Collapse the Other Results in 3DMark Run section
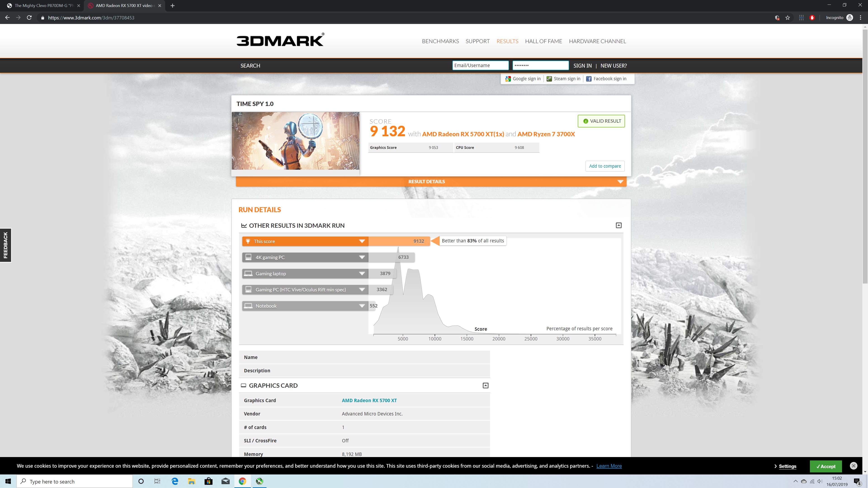 [619, 225]
